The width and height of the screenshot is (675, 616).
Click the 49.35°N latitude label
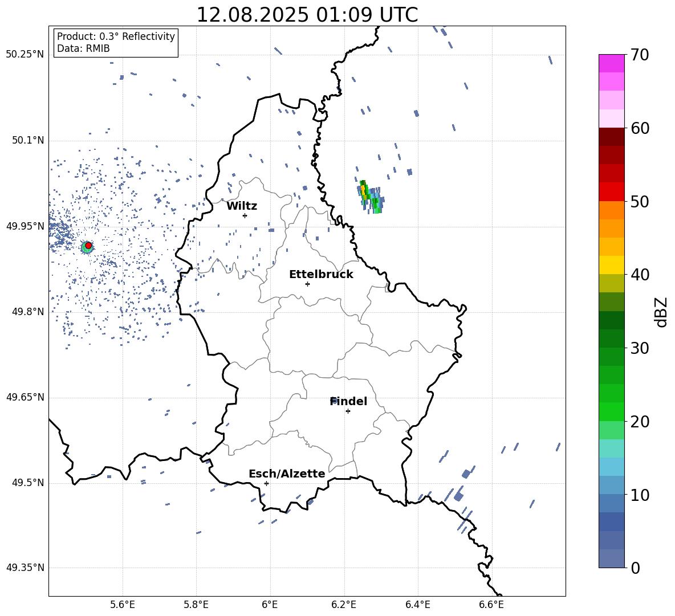click(25, 568)
